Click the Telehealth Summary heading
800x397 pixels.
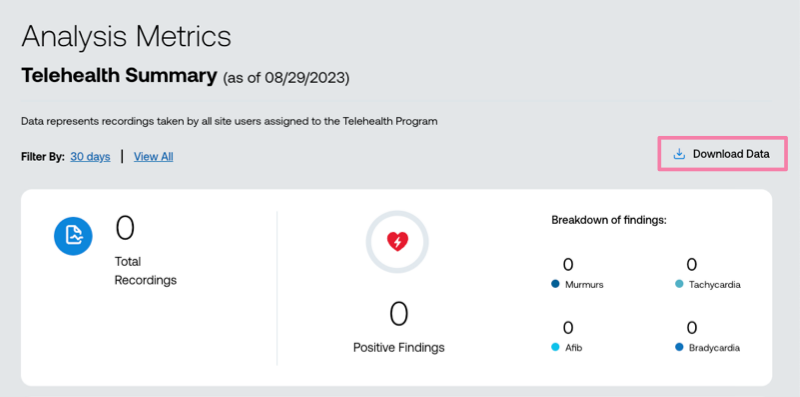click(x=119, y=76)
